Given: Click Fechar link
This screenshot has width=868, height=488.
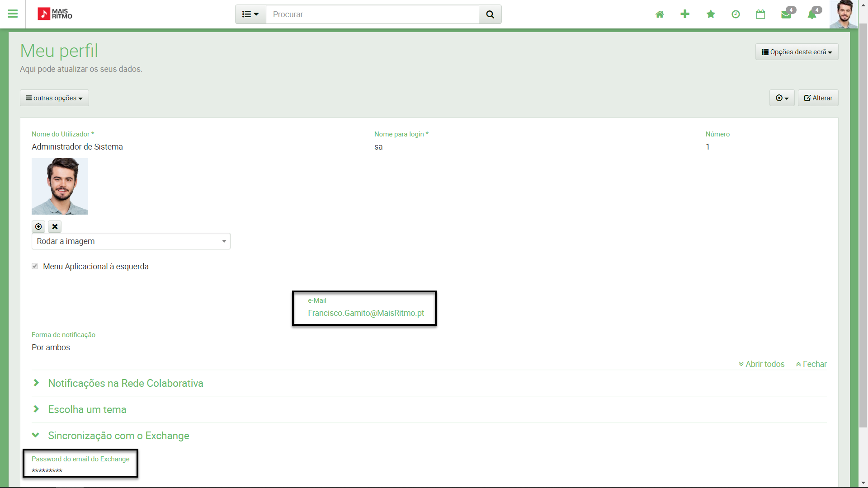Looking at the screenshot, I should 811,364.
